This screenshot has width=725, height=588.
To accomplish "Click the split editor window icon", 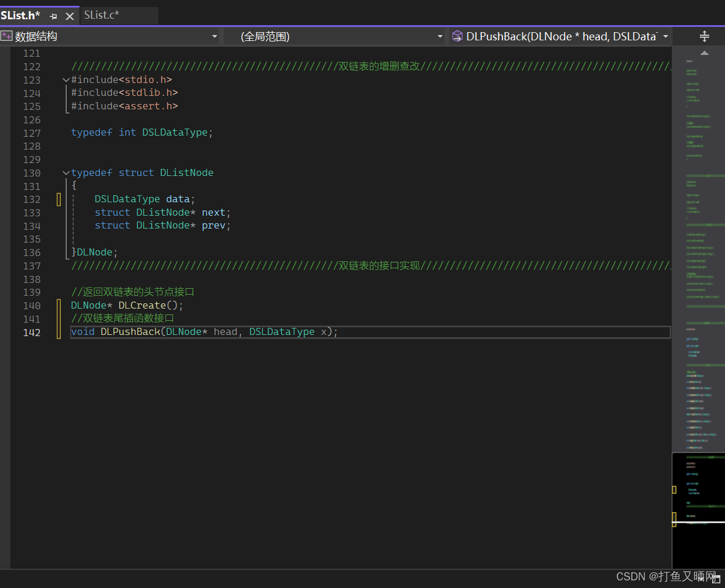I will point(705,36).
